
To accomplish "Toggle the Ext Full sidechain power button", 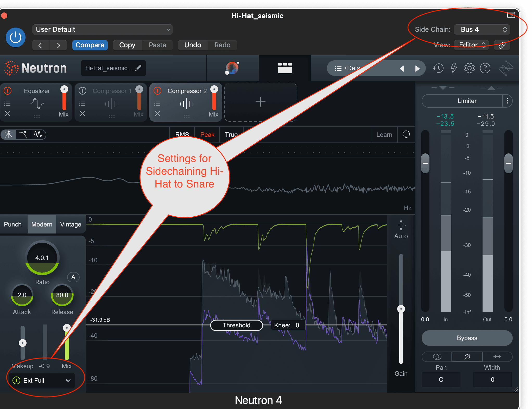I will [x=16, y=380].
